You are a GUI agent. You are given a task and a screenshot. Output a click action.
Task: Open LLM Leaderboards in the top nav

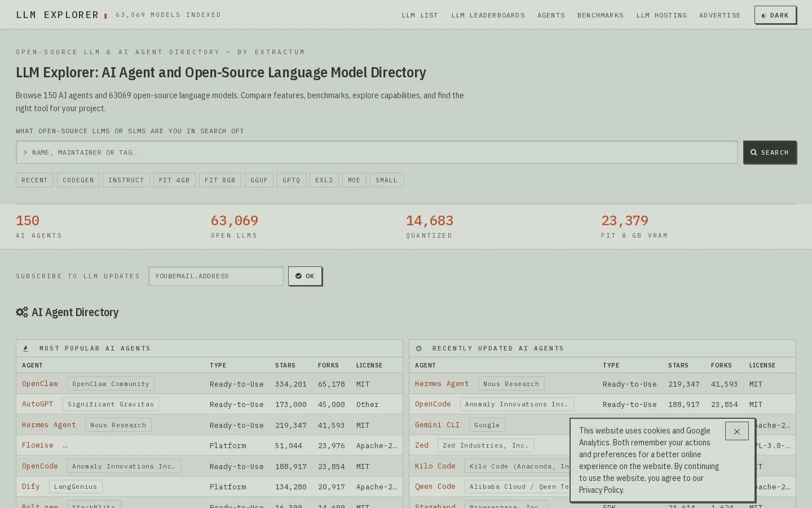488,15
